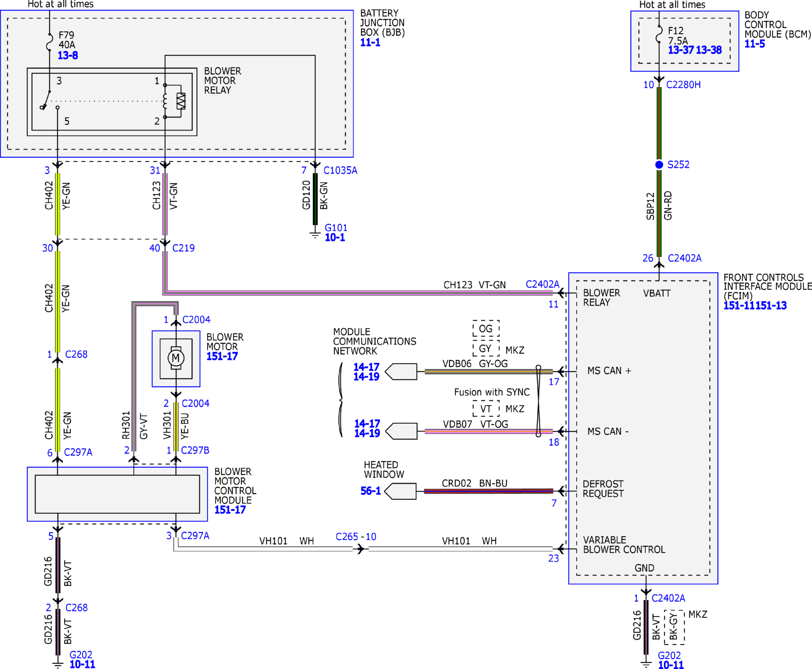812x669 pixels.
Task: Select the FRONT CONTROLS INTERFACE MODULE title
Action: pos(767,287)
